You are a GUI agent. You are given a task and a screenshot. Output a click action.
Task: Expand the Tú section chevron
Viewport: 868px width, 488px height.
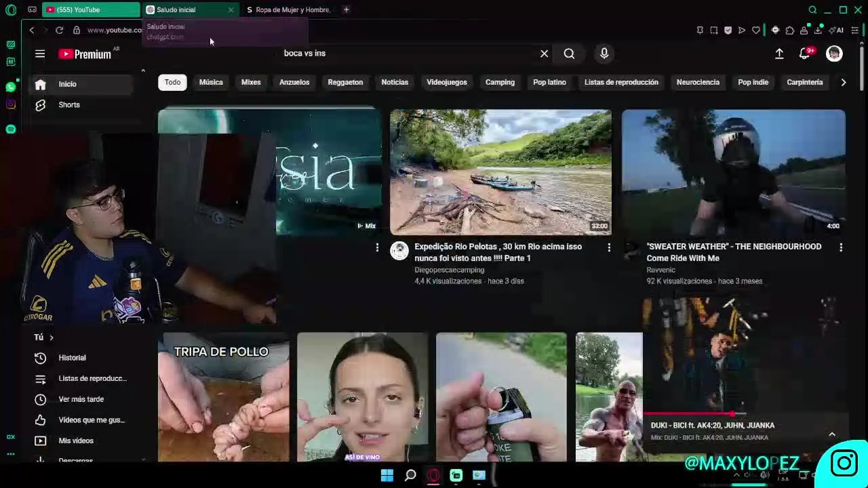pyautogui.click(x=51, y=338)
